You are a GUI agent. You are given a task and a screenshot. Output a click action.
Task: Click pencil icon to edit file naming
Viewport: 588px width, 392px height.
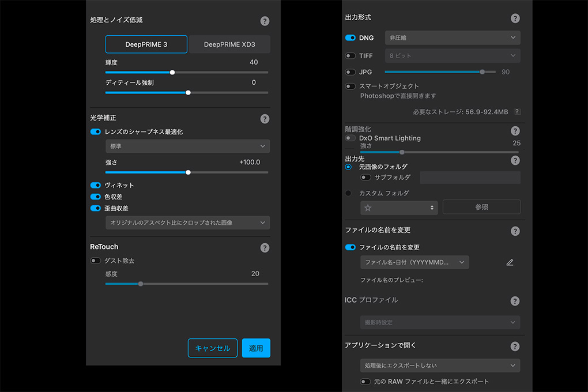pyautogui.click(x=510, y=262)
